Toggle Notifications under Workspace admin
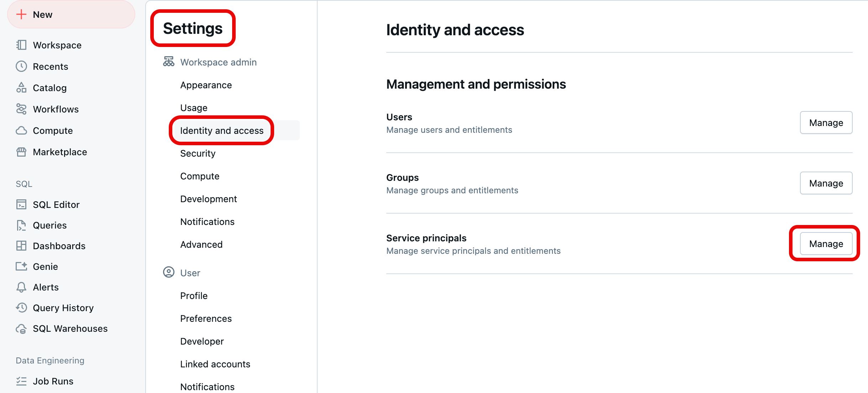 (x=208, y=221)
